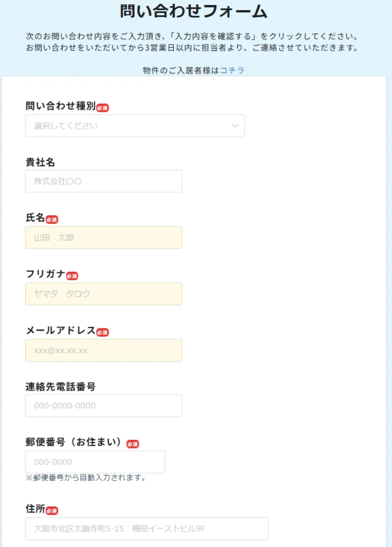This screenshot has height=547, width=392.
Task: Click the 必須 badge next to 住所
Action: [x=52, y=511]
